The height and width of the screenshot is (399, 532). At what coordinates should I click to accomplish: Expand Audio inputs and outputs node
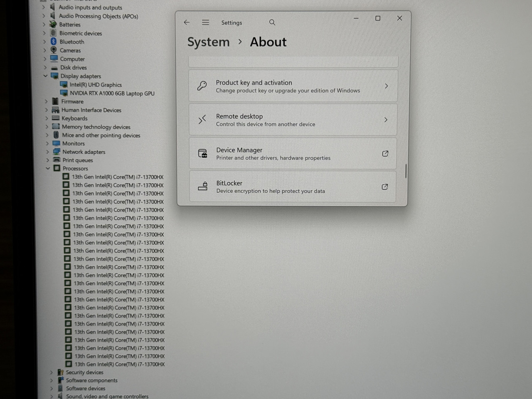(x=43, y=7)
